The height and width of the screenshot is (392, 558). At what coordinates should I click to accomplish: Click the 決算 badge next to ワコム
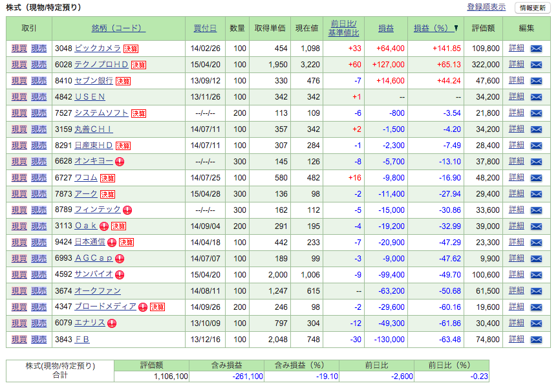(107, 178)
